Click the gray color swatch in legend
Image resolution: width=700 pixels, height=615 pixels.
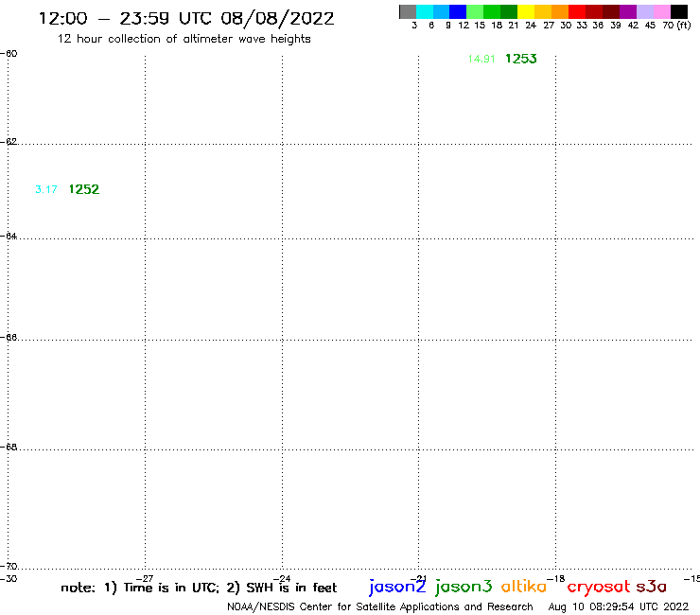click(x=408, y=11)
